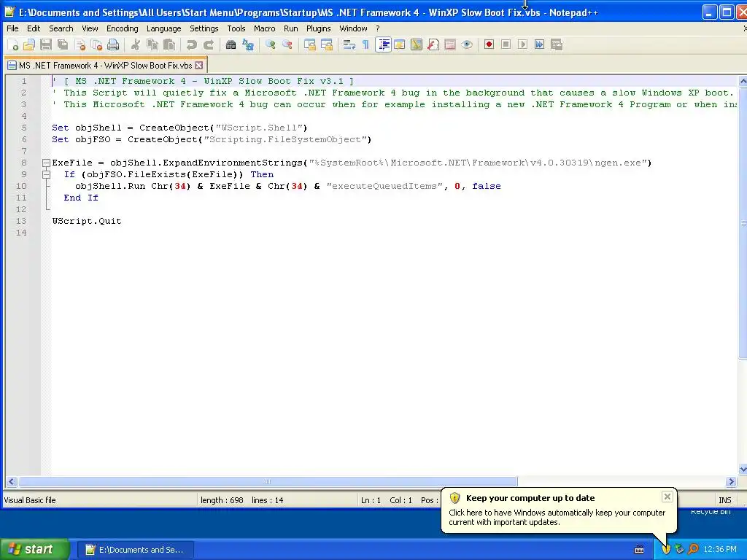Click the Notepad++ taskbar button
The height and width of the screenshot is (560, 747).
pyautogui.click(x=136, y=550)
